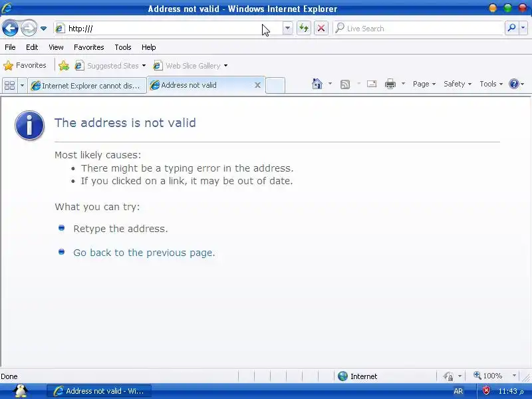This screenshot has height=399, width=532.
Task: Expand the Home button dropdown arrow
Action: click(x=330, y=84)
